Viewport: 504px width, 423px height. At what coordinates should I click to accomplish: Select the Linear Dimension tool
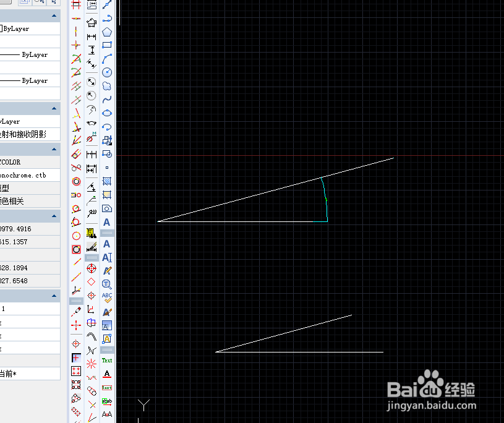pos(92,36)
